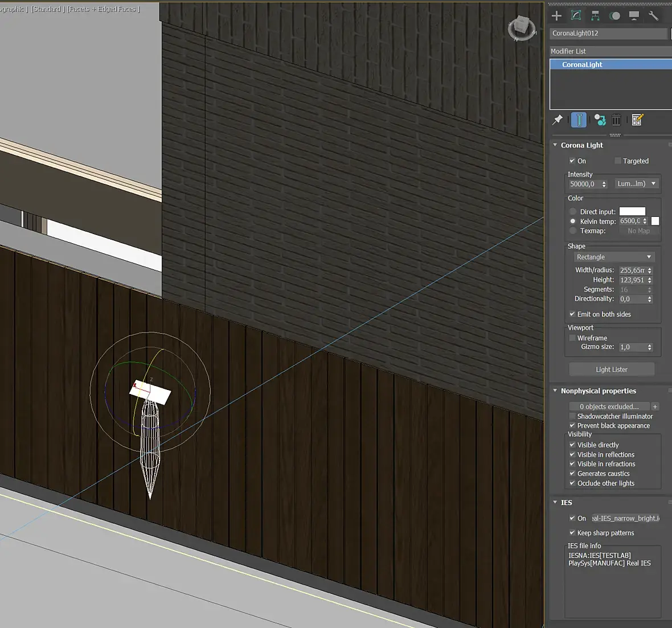
Task: Open the Create command panel tab
Action: 556,16
